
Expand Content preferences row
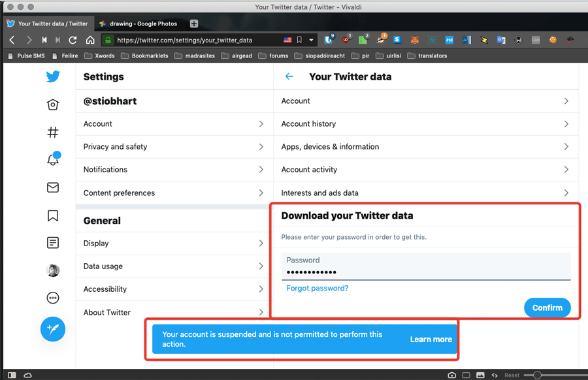tap(174, 193)
